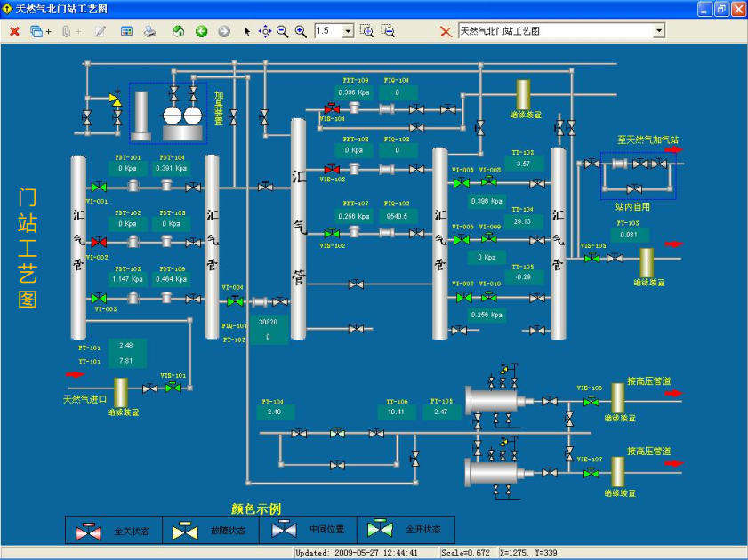Click the zoom out magnifier
This screenshot has height=560, width=748.
click(x=282, y=31)
